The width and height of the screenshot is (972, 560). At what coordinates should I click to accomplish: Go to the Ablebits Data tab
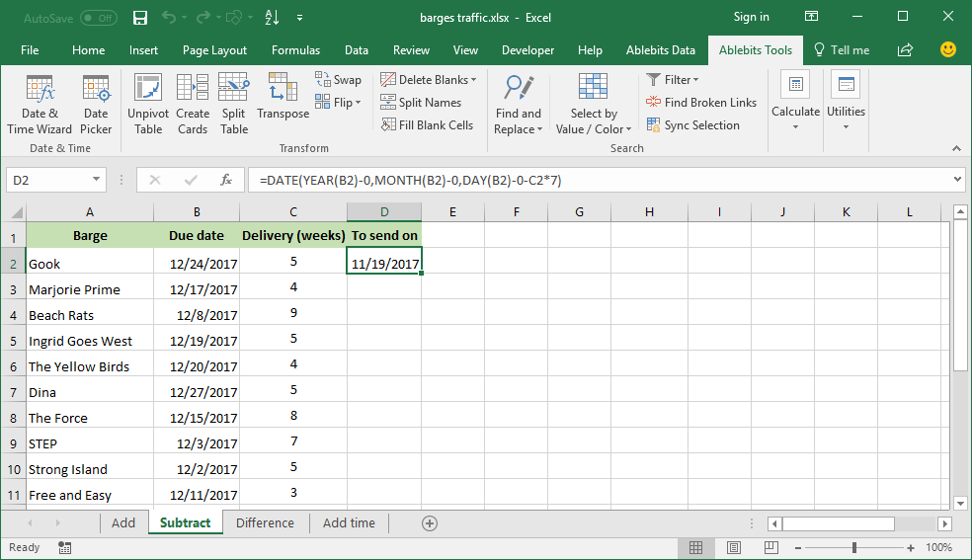point(660,50)
